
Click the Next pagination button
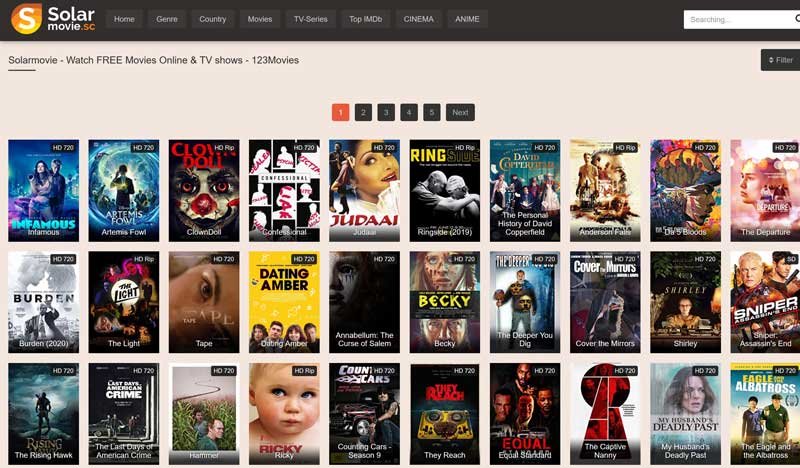[x=460, y=112]
